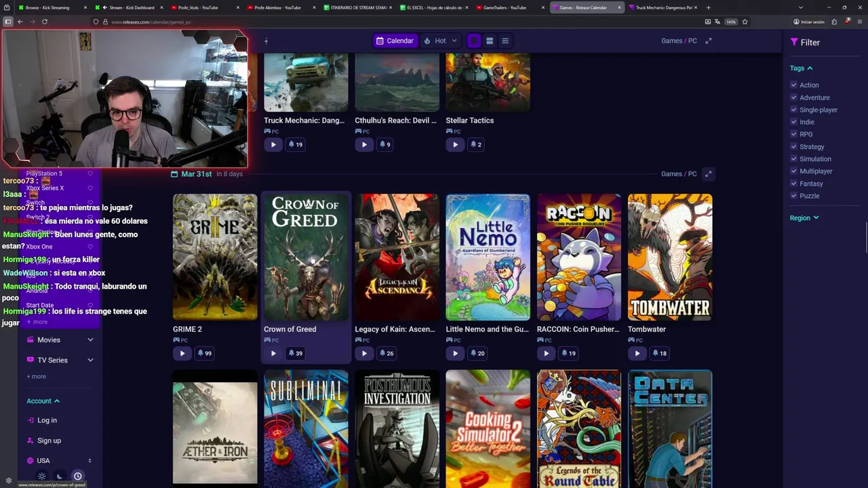
Task: Expand the Movies sidebar category
Action: pyautogui.click(x=60, y=340)
